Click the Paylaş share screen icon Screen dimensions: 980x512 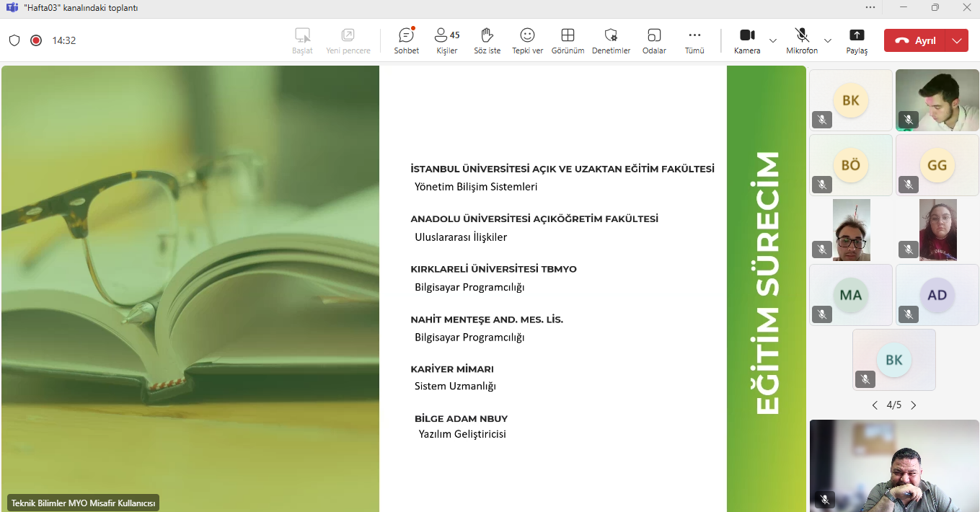857,40
